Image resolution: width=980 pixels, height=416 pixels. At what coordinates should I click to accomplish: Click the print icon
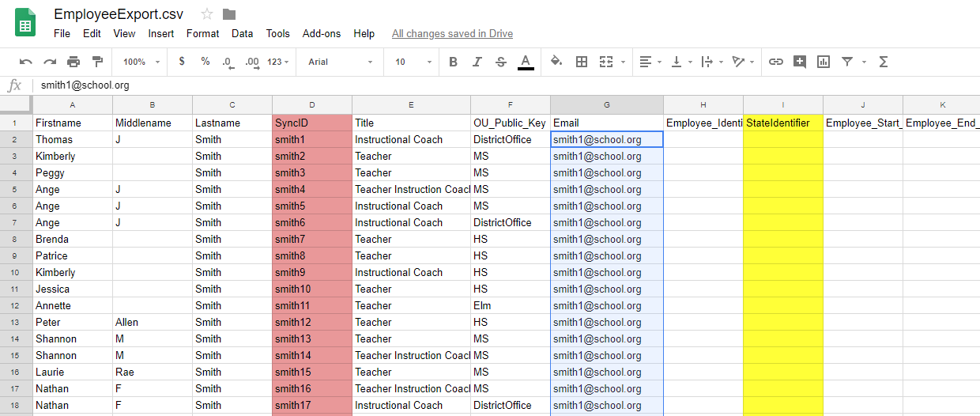(x=73, y=62)
